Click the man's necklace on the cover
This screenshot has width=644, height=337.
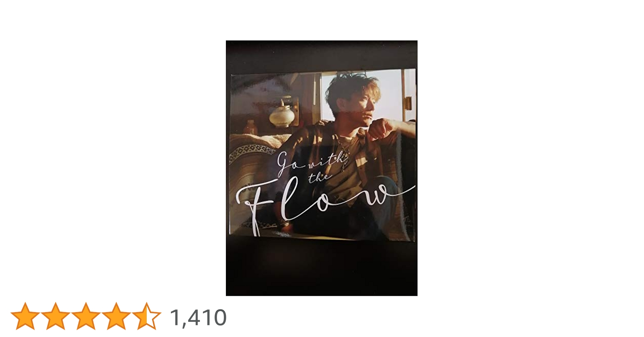tap(346, 147)
